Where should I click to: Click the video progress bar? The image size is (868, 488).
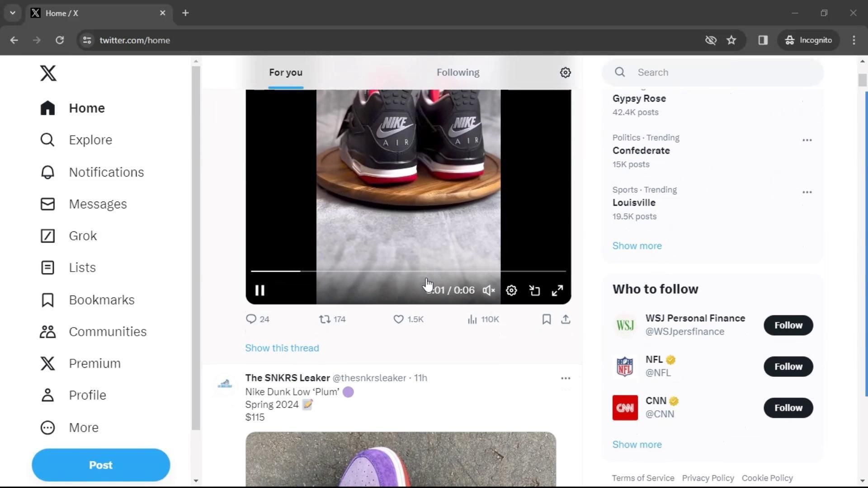coord(408,271)
